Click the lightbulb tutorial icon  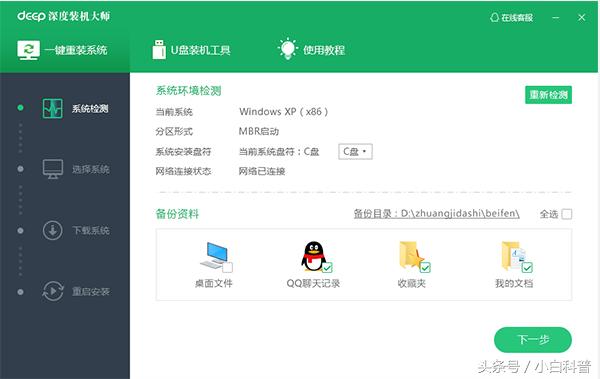click(x=287, y=49)
